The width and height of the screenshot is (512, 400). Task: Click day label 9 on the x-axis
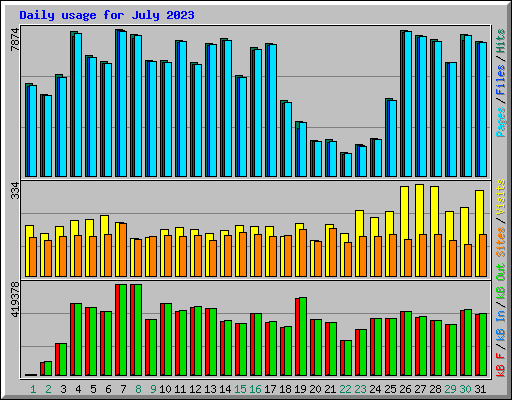click(x=153, y=389)
